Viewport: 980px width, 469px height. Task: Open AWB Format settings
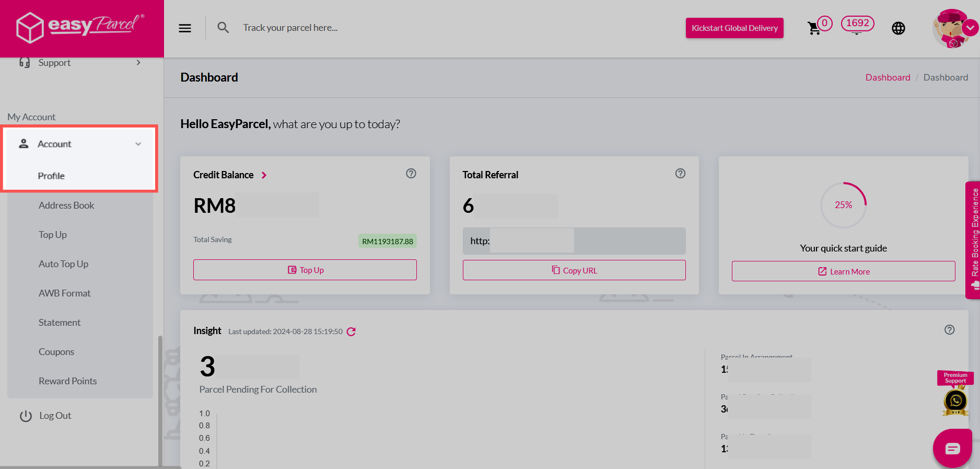tap(64, 293)
